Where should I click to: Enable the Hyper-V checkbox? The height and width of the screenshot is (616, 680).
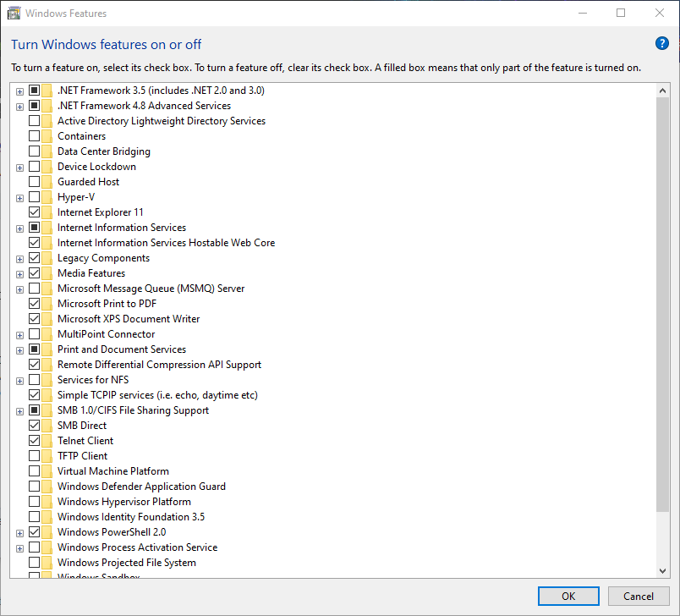tap(35, 196)
